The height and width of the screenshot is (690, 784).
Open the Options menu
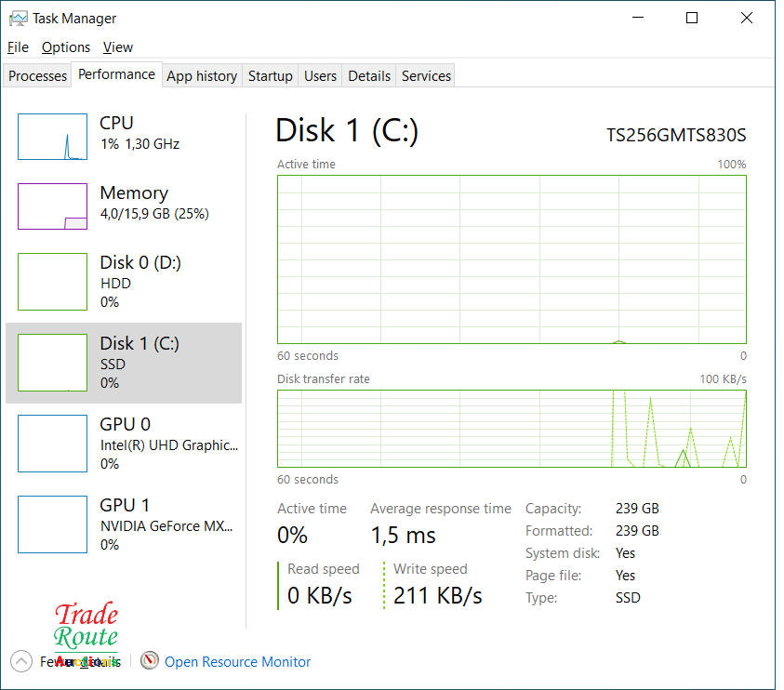66,47
